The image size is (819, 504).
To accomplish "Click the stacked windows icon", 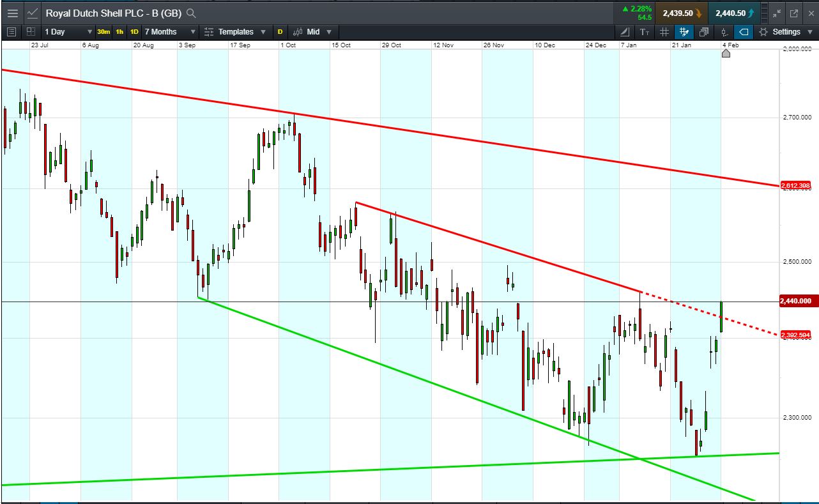I will 704,32.
